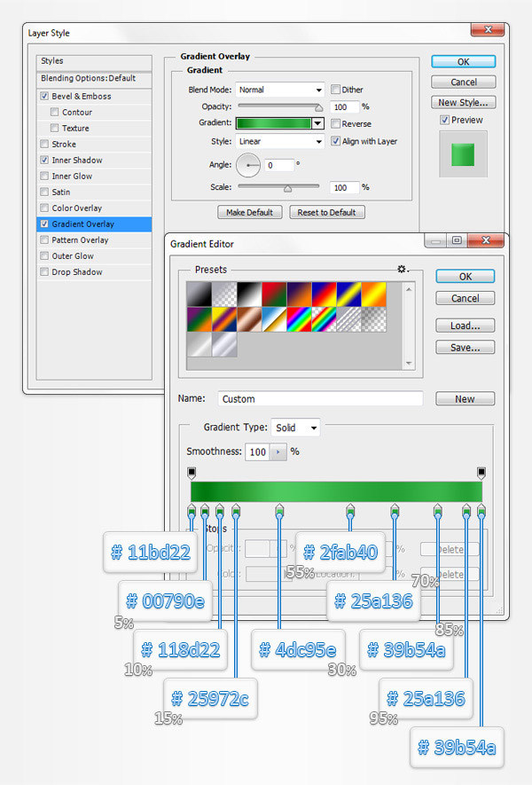Select Drop Shadow in the styles list
This screenshot has width=532, height=785.
(x=75, y=272)
